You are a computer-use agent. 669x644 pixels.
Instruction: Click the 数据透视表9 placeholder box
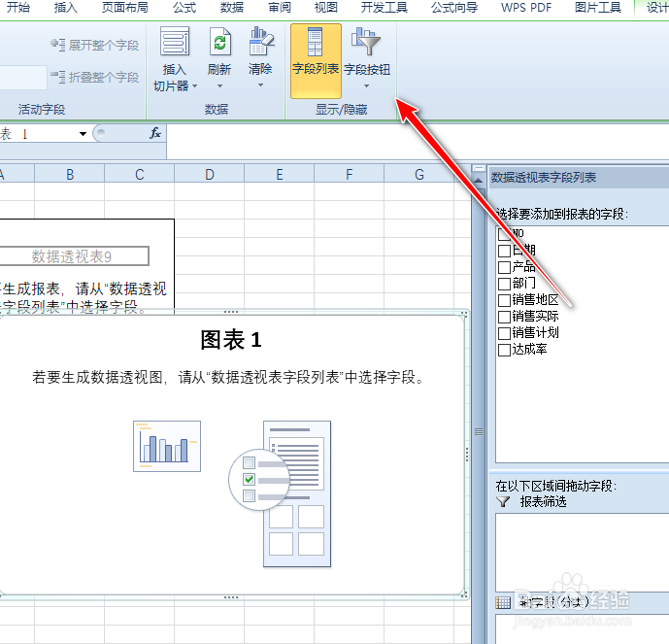tap(74, 256)
